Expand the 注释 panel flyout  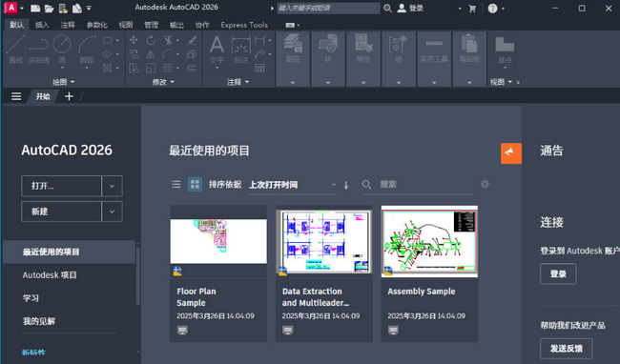[x=238, y=82]
